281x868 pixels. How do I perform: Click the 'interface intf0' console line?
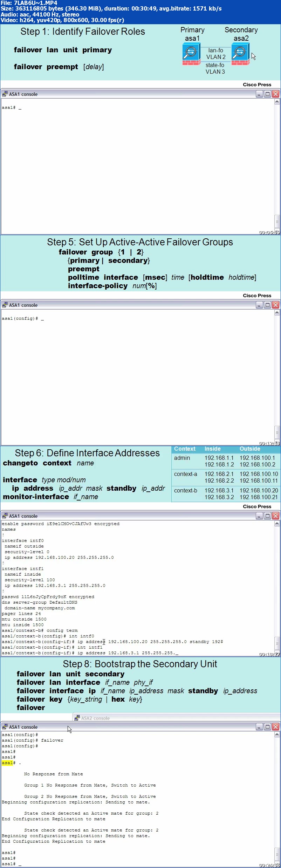23,541
